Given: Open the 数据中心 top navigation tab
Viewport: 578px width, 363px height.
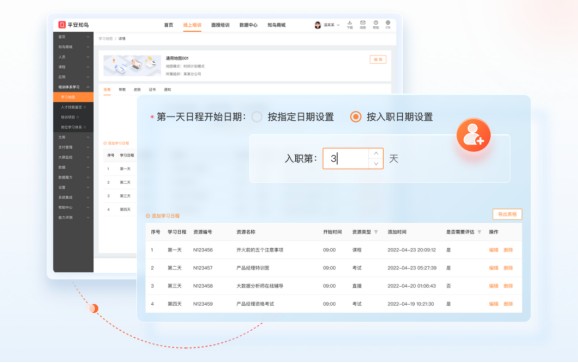Looking at the screenshot, I should [x=248, y=25].
